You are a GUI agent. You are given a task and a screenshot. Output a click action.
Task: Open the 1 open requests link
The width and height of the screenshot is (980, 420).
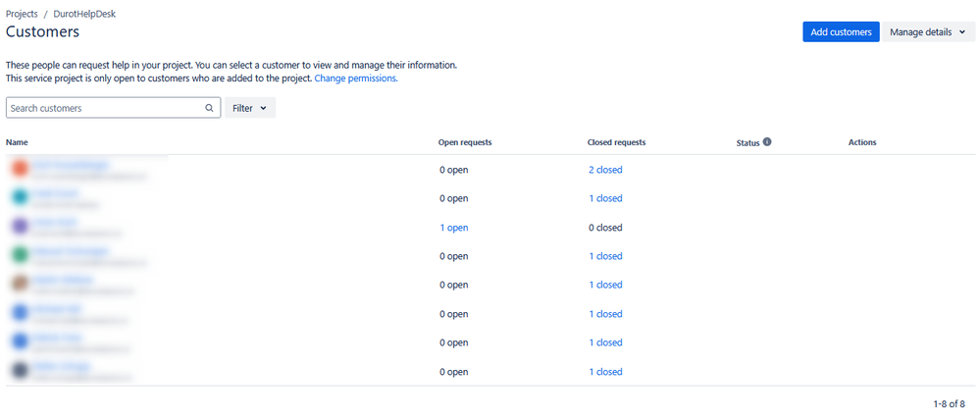(x=454, y=228)
